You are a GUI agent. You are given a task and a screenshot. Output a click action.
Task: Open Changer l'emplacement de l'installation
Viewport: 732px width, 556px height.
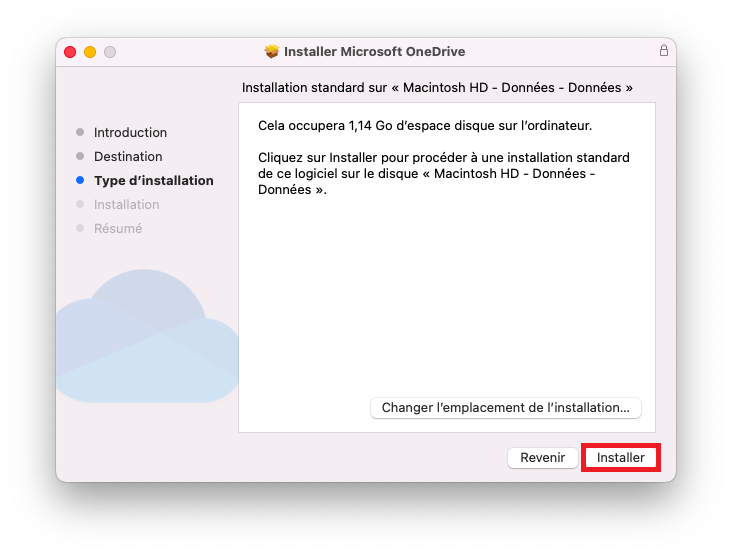point(506,408)
